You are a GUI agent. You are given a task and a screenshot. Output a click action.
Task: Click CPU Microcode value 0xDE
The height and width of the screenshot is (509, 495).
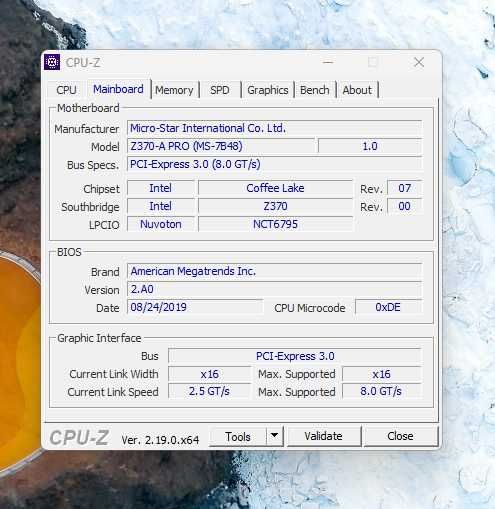388,307
